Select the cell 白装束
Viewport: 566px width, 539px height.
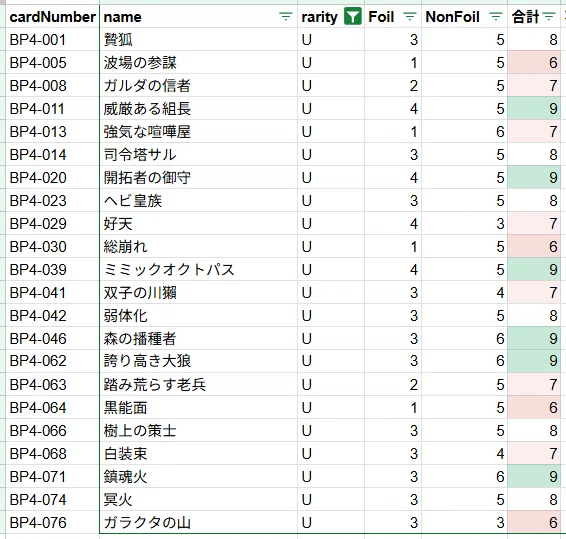click(x=198, y=454)
